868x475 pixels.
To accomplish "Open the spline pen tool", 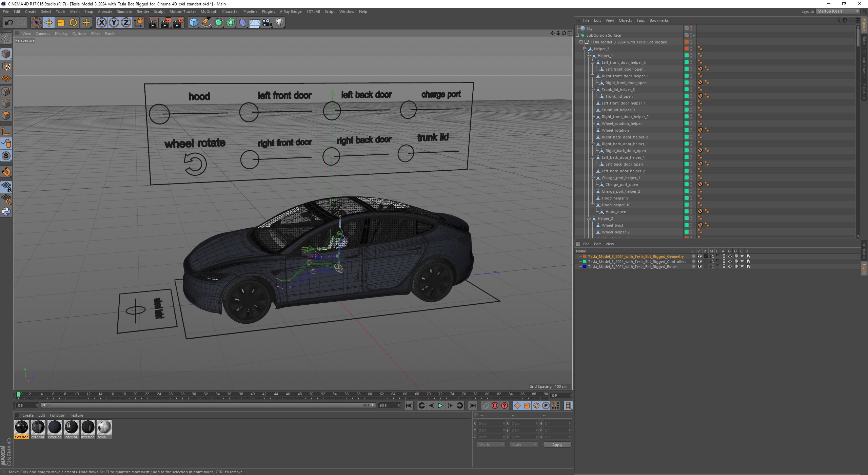I will pos(206,23).
